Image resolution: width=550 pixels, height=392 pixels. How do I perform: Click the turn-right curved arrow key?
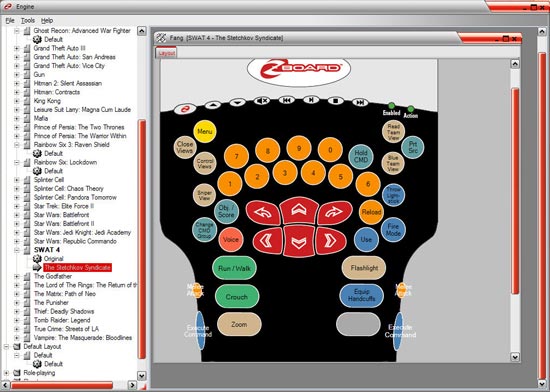[x=335, y=212]
